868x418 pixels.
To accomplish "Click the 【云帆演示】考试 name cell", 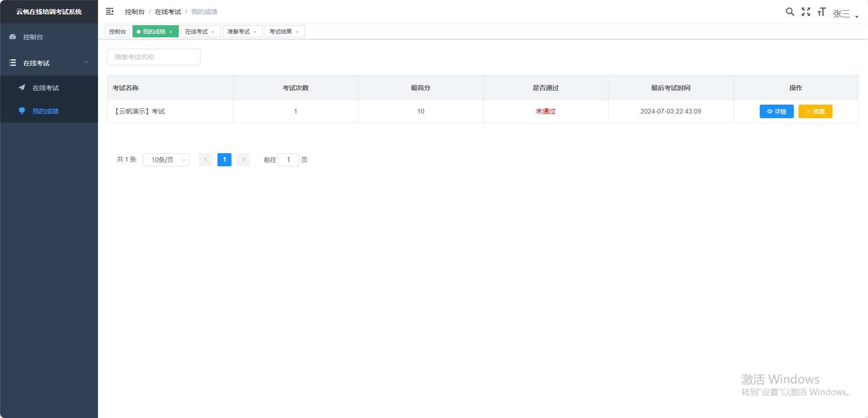I will tap(170, 111).
